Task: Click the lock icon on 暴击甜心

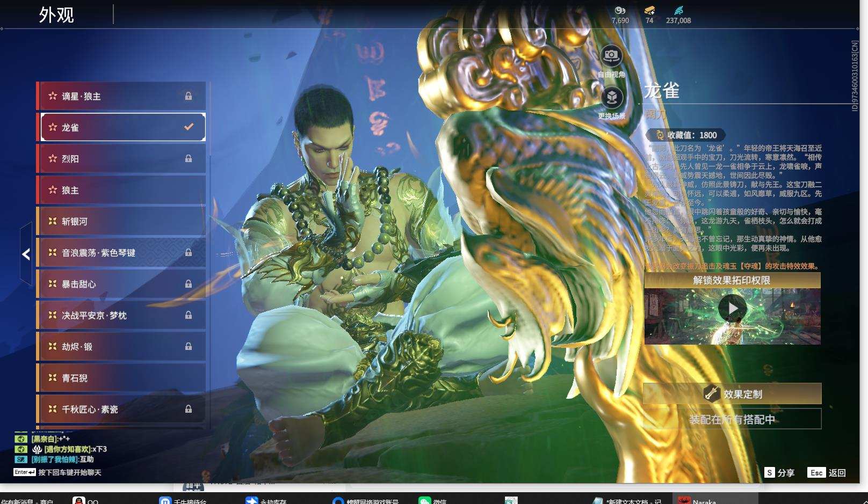Action: point(189,283)
